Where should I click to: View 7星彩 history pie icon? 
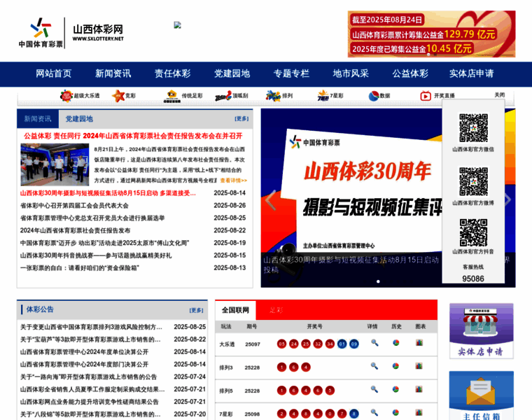(395, 412)
